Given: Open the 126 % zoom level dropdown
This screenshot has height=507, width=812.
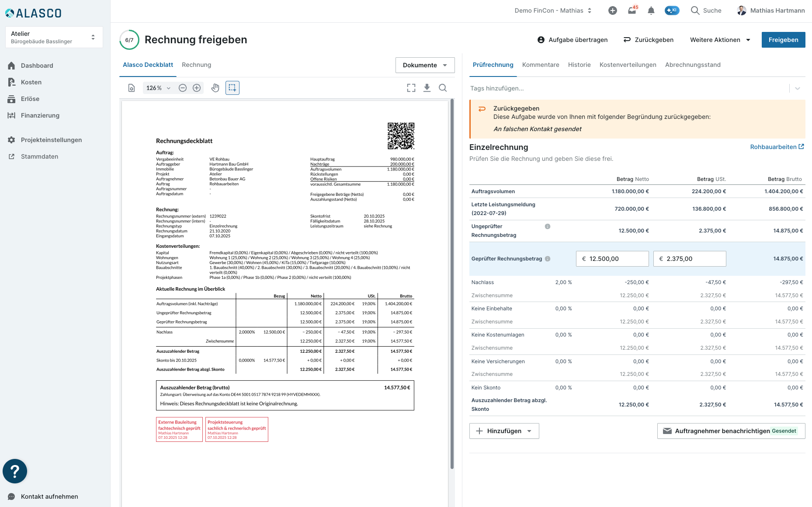Looking at the screenshot, I should [x=158, y=88].
